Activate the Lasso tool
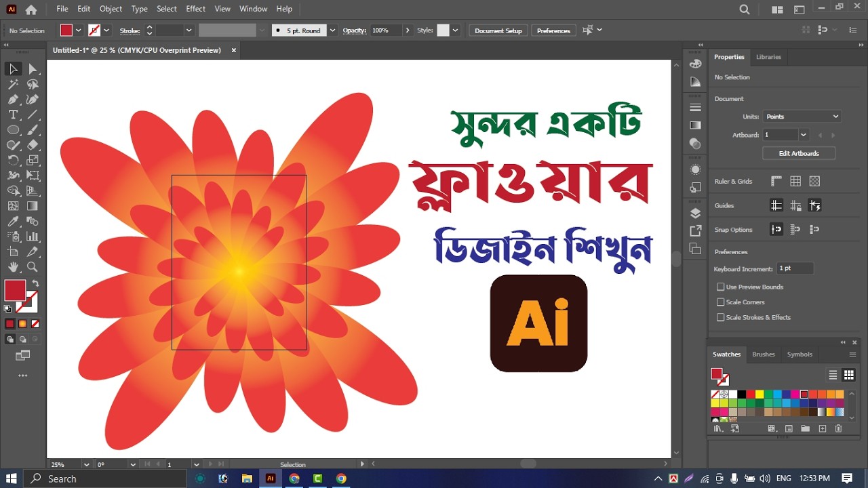This screenshot has height=488, width=868. coord(33,84)
